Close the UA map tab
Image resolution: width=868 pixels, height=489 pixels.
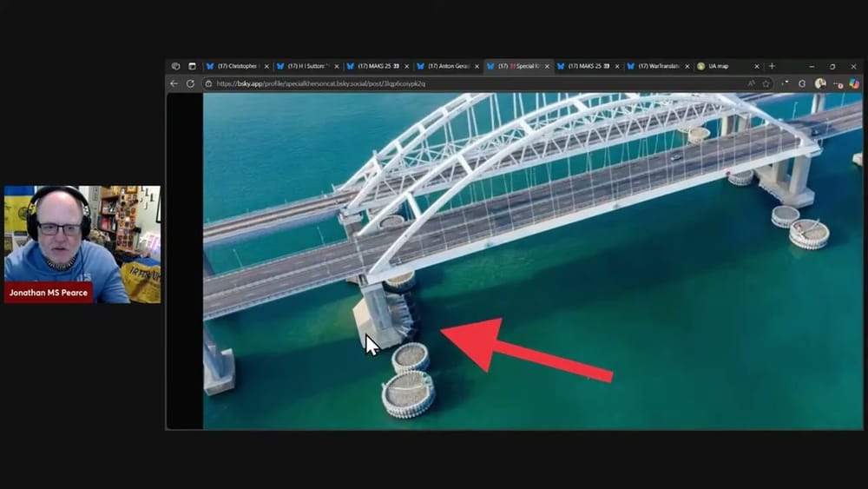[757, 67]
